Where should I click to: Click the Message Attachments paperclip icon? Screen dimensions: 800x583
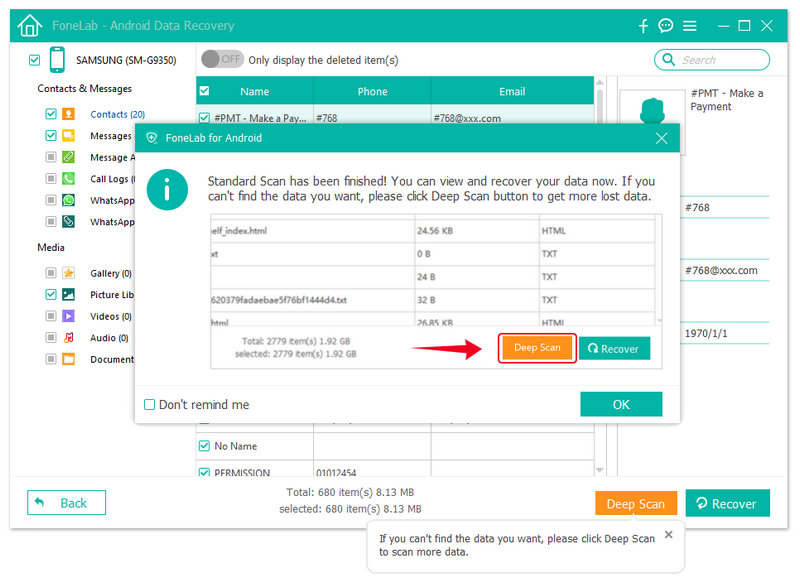[x=68, y=157]
